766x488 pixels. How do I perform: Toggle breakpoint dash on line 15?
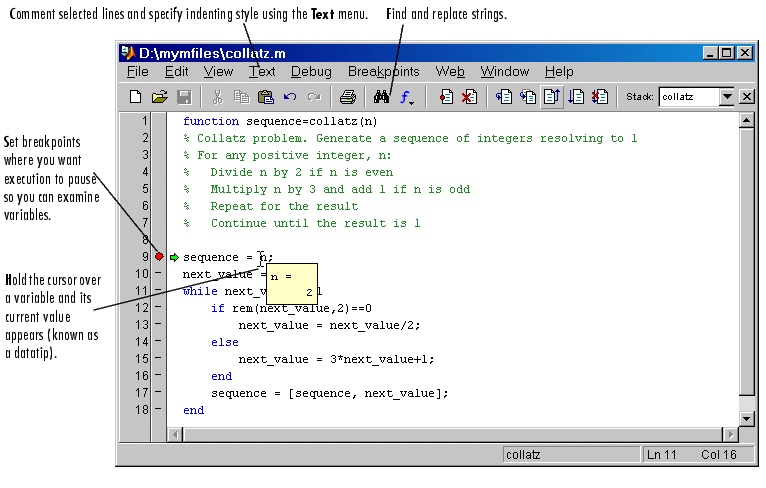click(x=158, y=358)
